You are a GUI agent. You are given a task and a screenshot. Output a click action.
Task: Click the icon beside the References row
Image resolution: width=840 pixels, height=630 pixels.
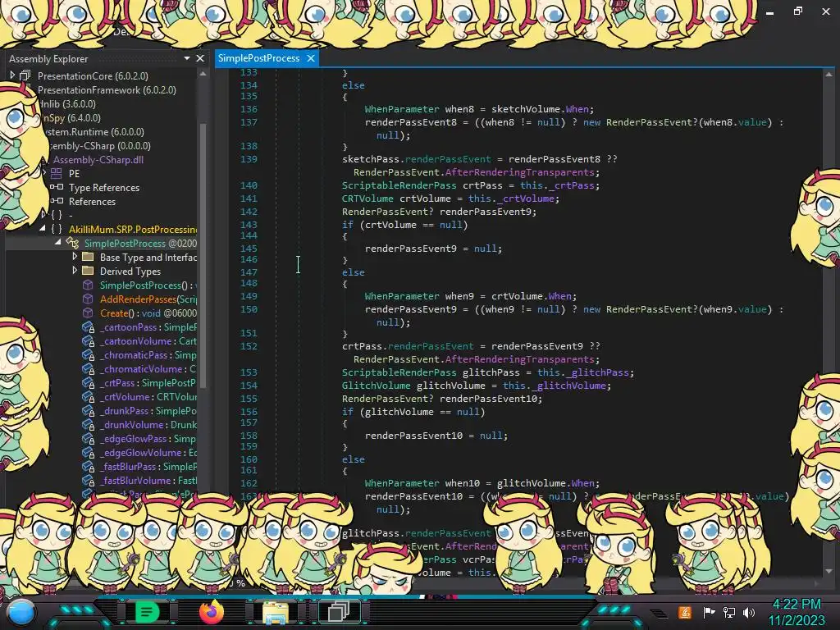(x=57, y=201)
